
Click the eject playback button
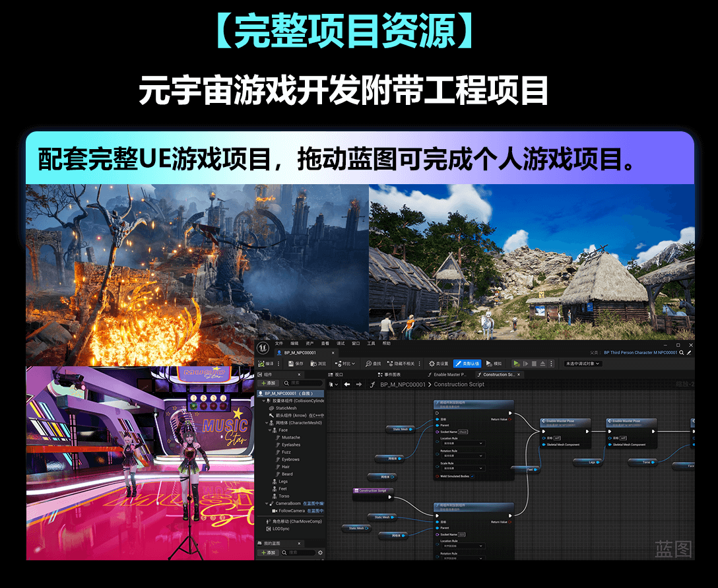point(542,364)
